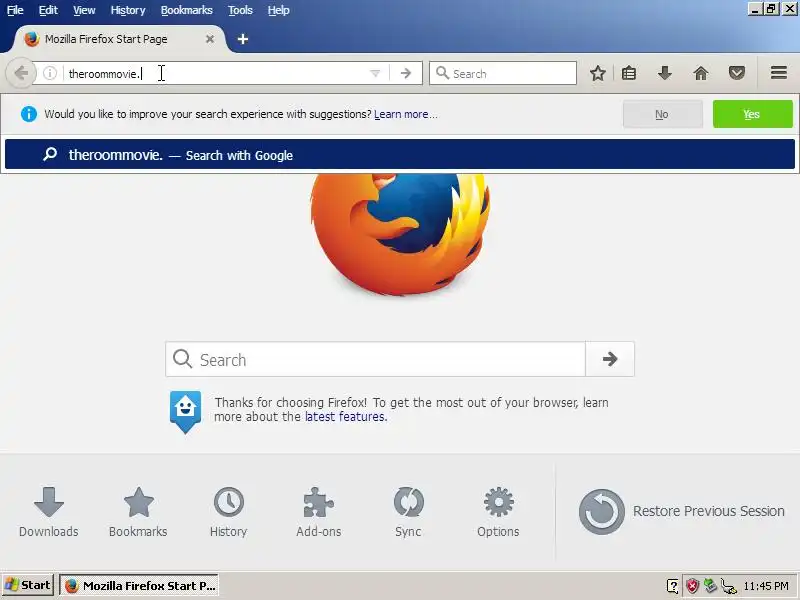Click the start page Search field
Screen dimensions: 800x600
[375, 360]
